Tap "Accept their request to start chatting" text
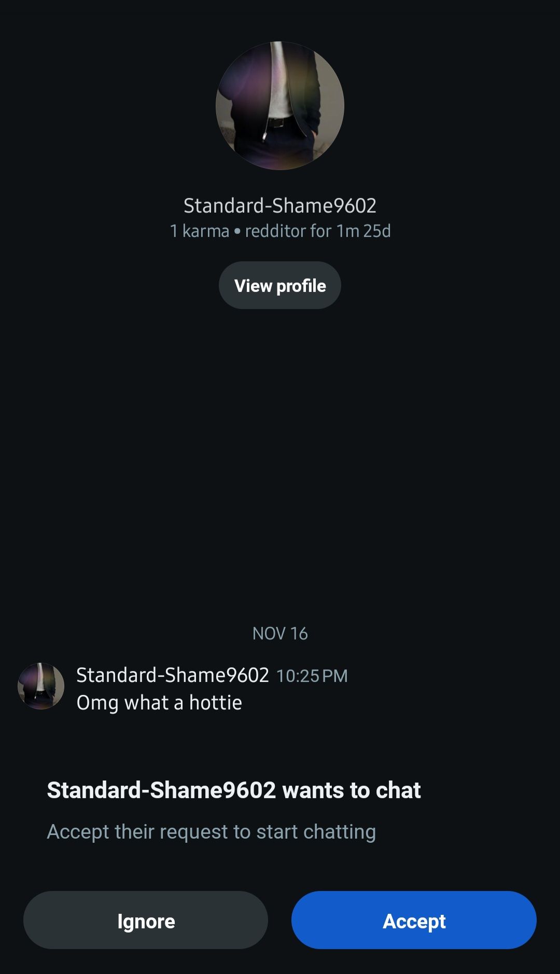The image size is (560, 974). point(211,832)
